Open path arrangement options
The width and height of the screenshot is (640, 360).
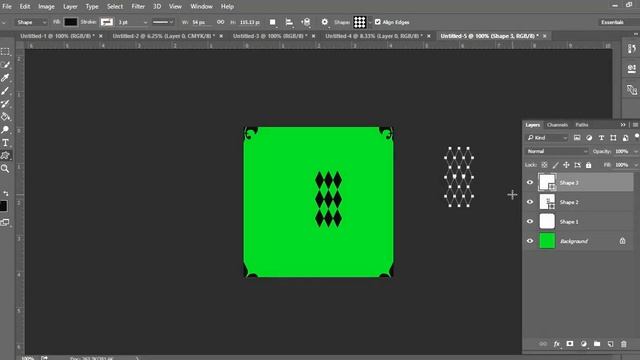(x=306, y=22)
